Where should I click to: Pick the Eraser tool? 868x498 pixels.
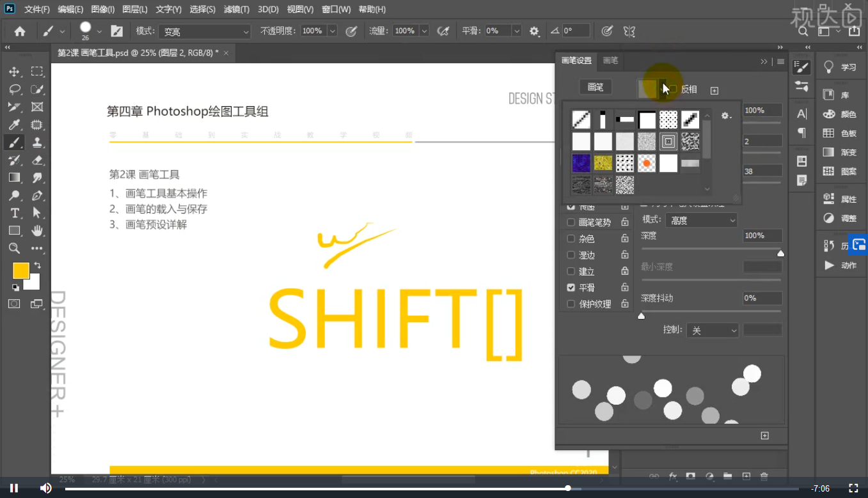(37, 160)
